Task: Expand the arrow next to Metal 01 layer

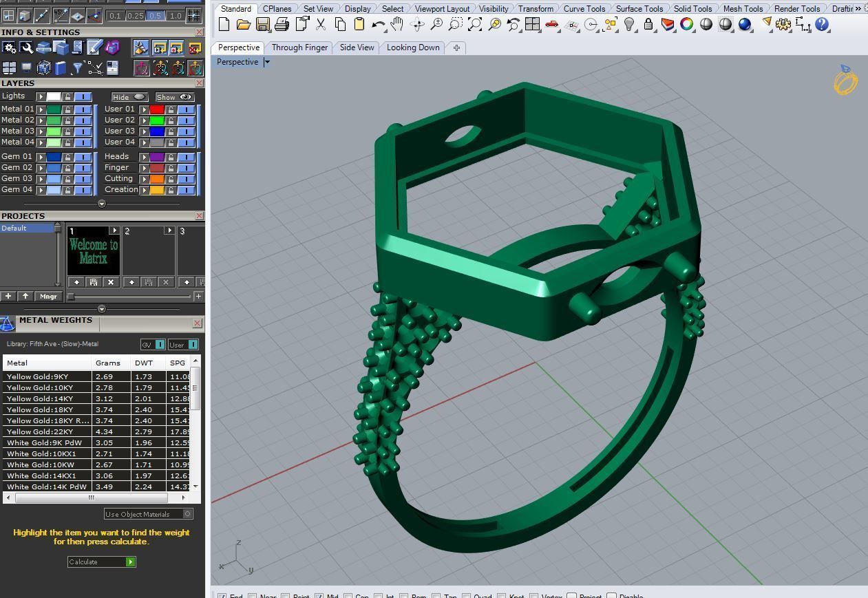Action: coord(41,109)
